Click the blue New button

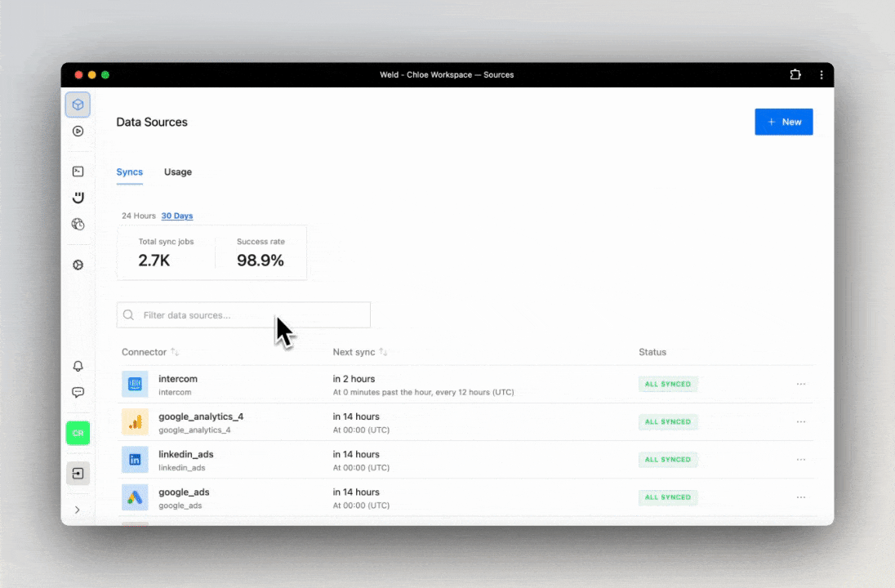tap(783, 122)
